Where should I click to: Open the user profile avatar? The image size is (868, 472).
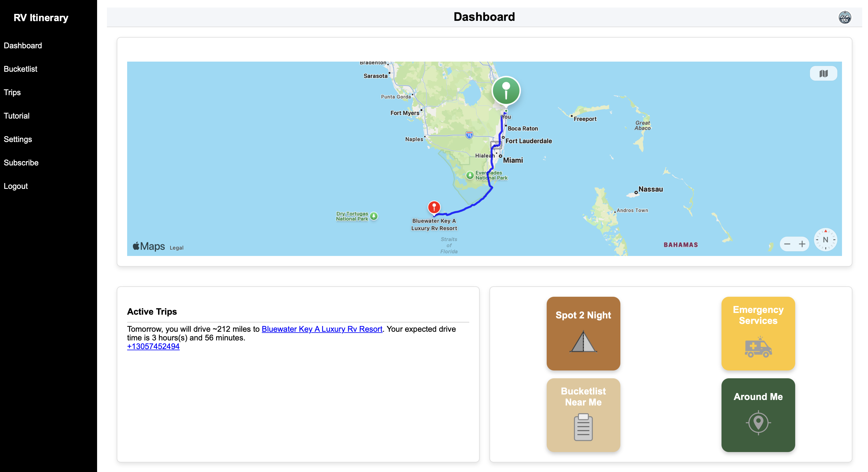(x=845, y=17)
